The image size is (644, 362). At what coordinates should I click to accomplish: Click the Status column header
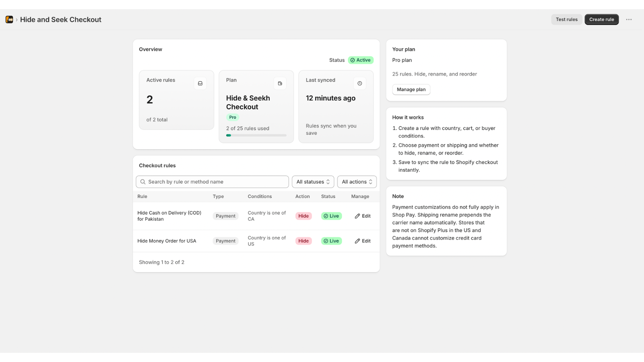click(x=328, y=196)
